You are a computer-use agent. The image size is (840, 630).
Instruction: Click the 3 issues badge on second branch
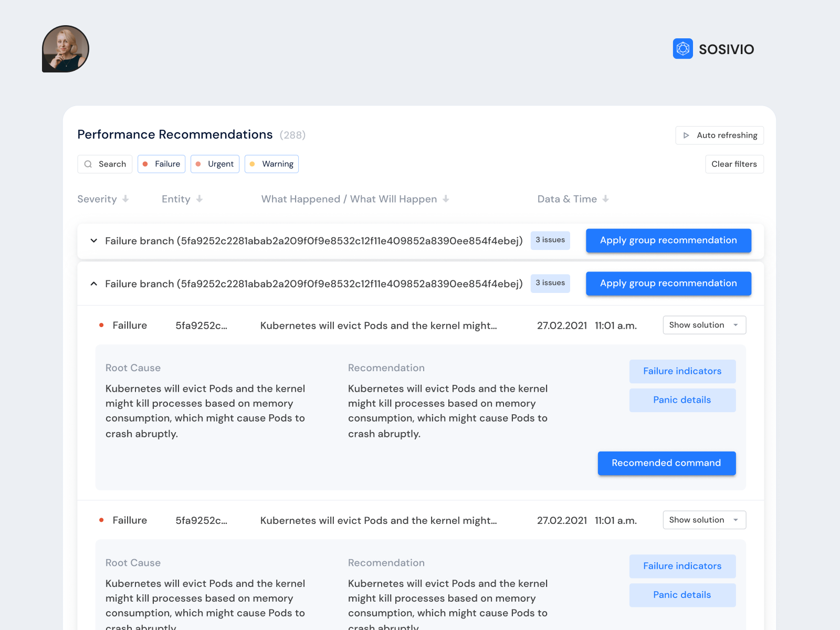[x=550, y=283]
